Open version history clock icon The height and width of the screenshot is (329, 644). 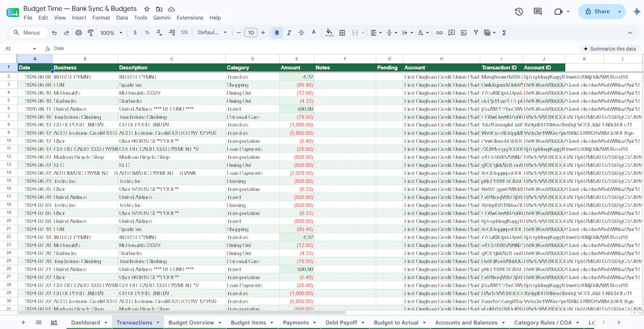coord(519,12)
